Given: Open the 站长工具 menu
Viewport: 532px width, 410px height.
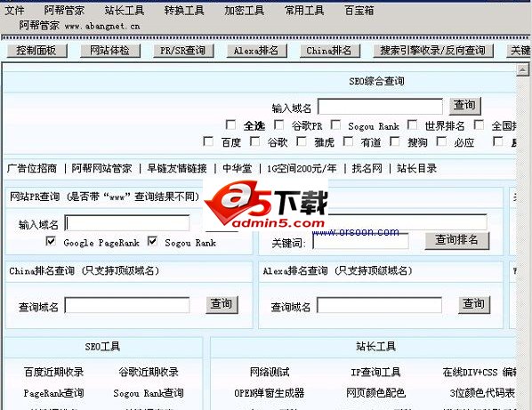Looking at the screenshot, I should click(125, 11).
